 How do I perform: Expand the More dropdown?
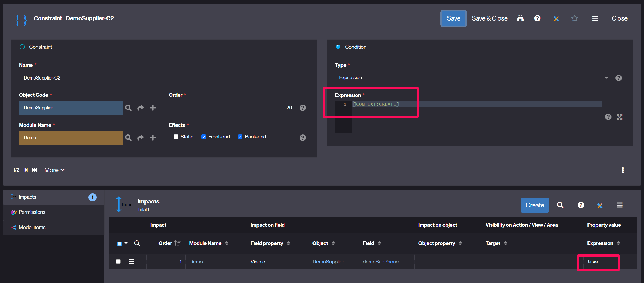(x=54, y=170)
